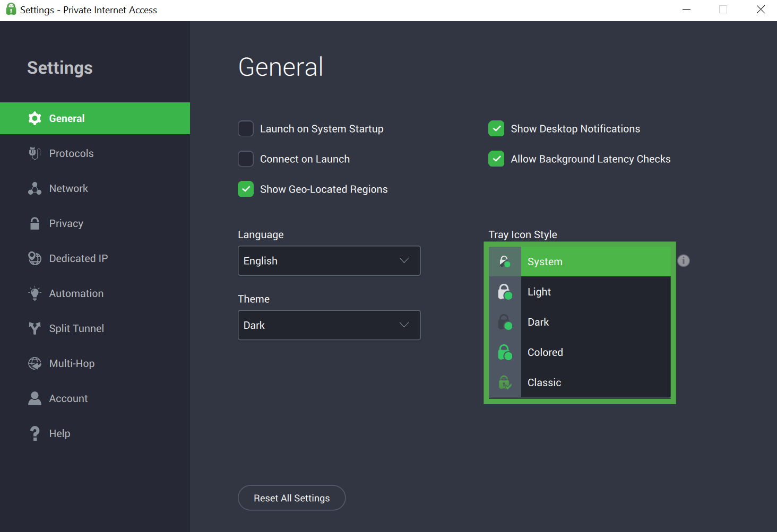The image size is (777, 532).
Task: Click the info icon beside Tray Icon Style
Action: point(684,260)
